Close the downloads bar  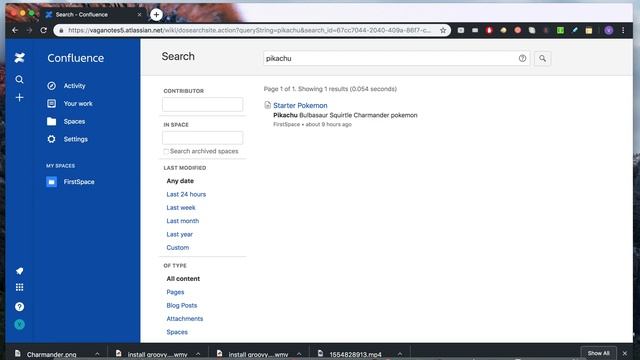point(624,353)
